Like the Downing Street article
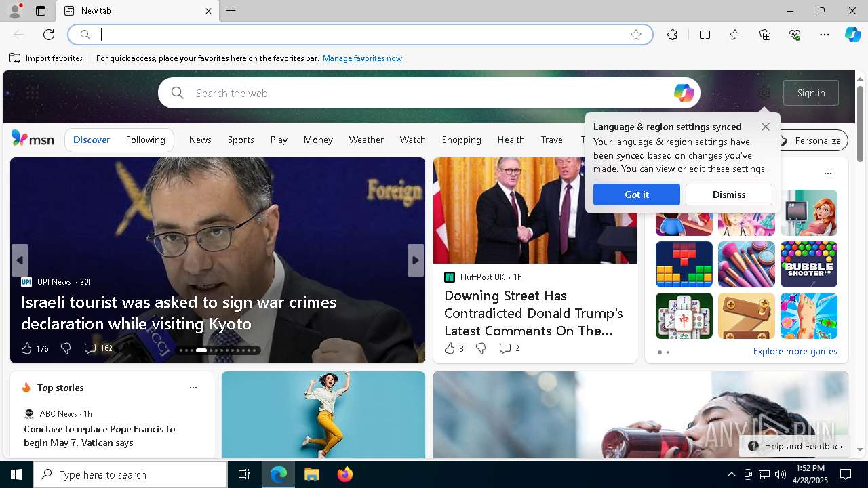Screen dimensions: 868x488 tap(450, 348)
